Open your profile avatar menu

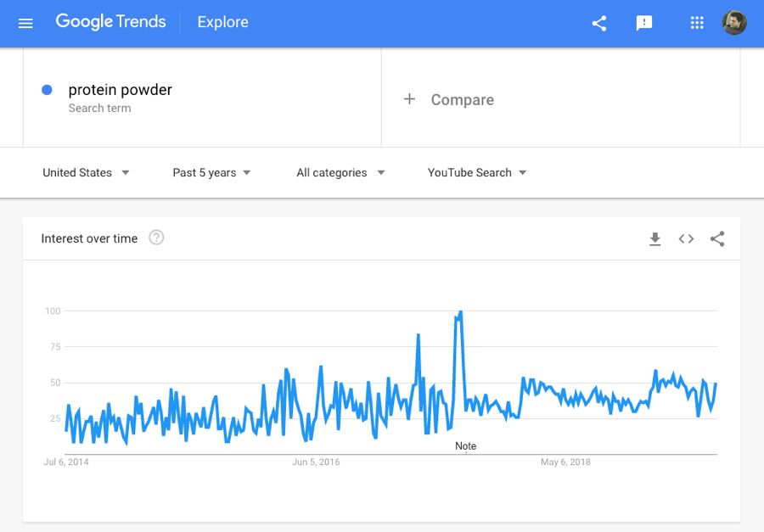(733, 23)
